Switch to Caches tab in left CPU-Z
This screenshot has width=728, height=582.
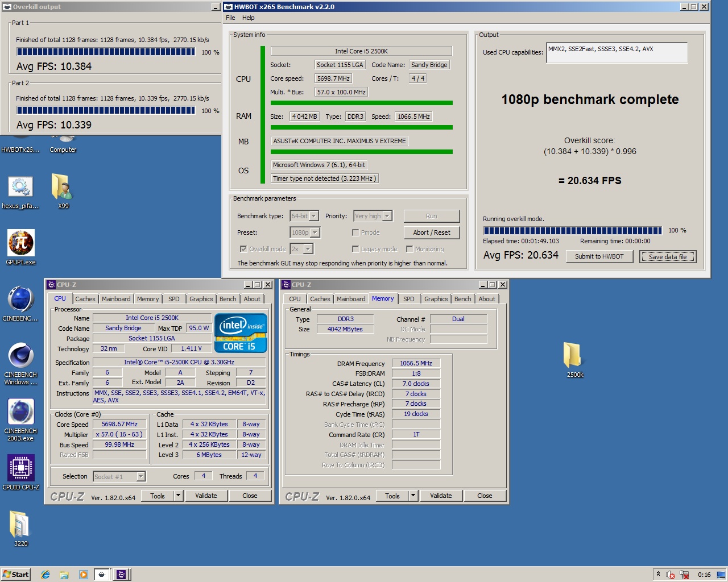[x=85, y=299]
